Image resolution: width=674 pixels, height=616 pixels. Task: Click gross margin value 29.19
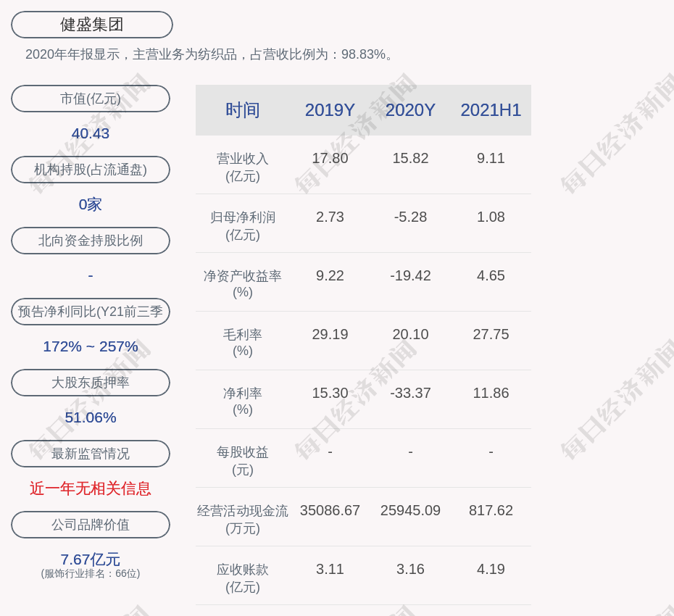[330, 334]
